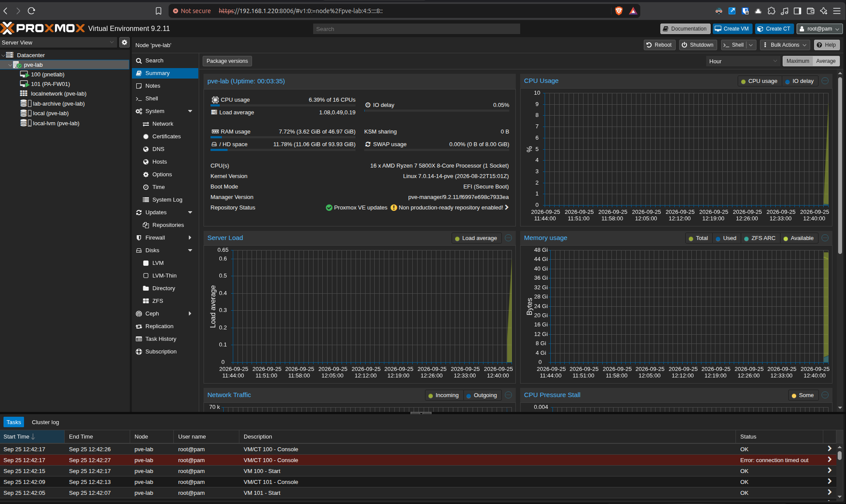Toggle CPU usage series in the CPU chart
846x504 pixels.
point(759,81)
